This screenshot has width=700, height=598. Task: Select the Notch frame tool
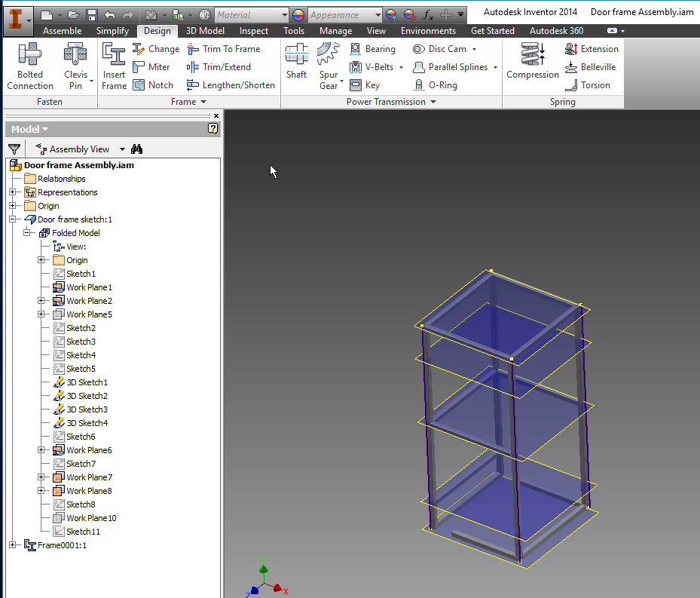tap(154, 84)
